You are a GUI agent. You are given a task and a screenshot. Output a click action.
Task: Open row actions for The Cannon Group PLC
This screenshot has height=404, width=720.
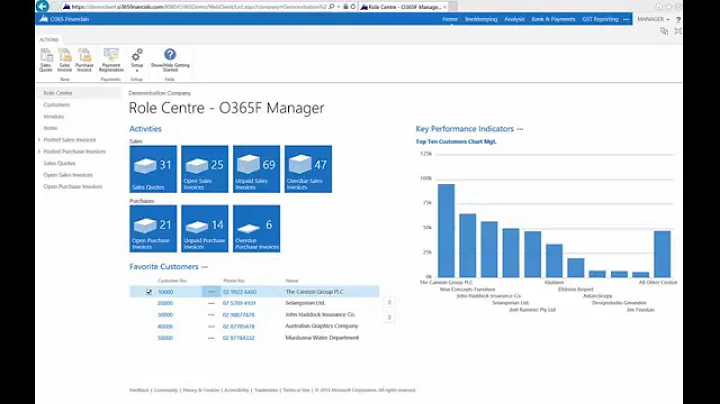tap(211, 292)
